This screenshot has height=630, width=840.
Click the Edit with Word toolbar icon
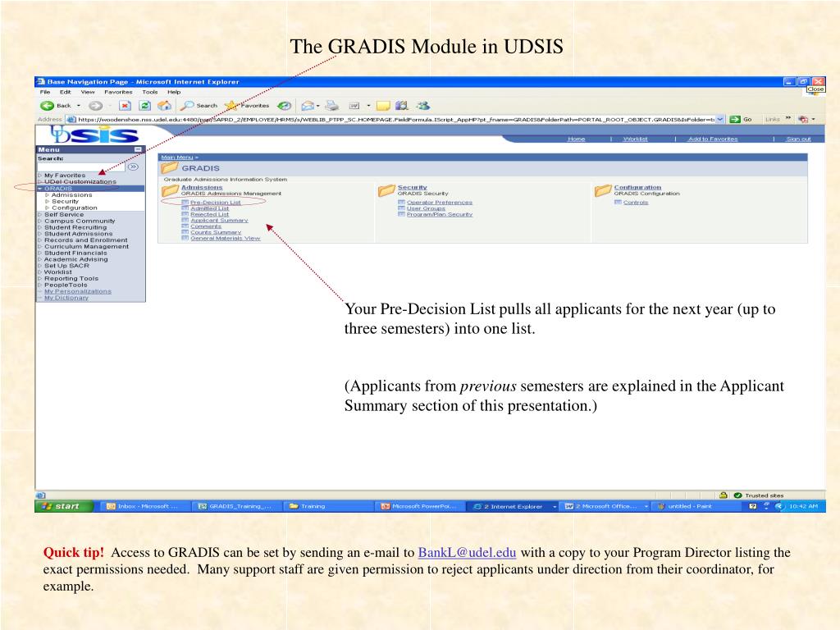[354, 106]
